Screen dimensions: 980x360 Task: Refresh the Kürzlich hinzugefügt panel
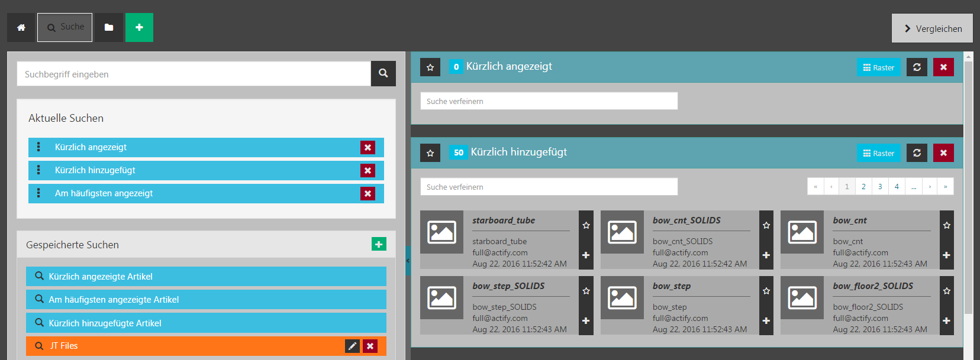tap(917, 153)
